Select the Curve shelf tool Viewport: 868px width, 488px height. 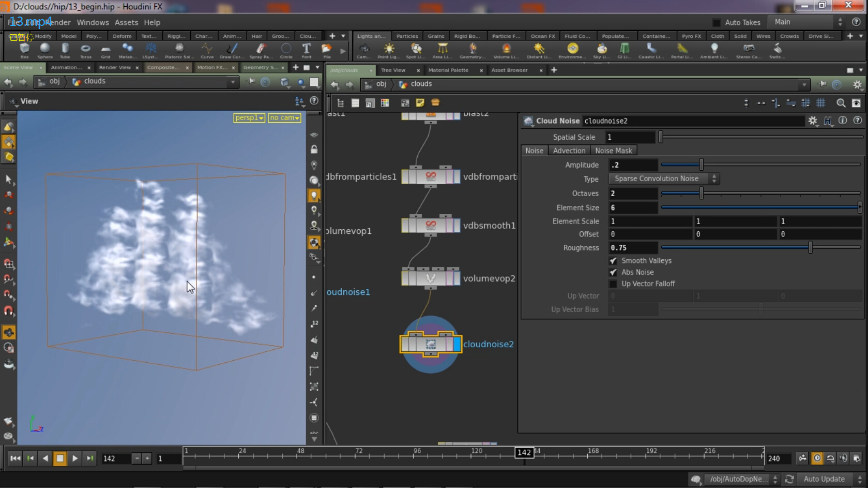(207, 50)
